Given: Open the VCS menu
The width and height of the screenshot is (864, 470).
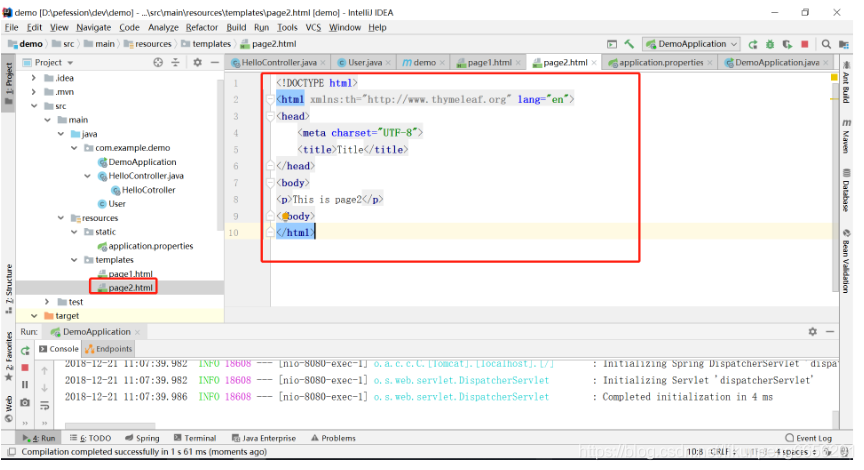Looking at the screenshot, I should 313,28.
